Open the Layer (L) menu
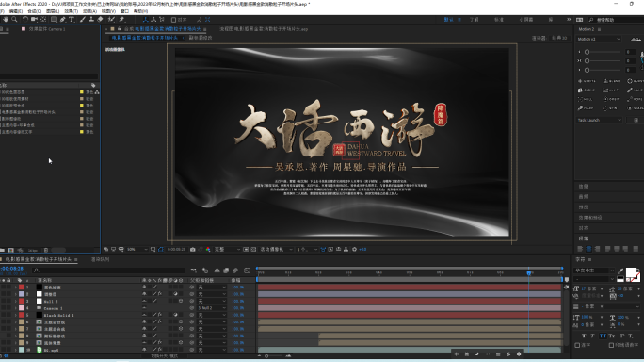The height and width of the screenshot is (362, 644). pos(53,11)
